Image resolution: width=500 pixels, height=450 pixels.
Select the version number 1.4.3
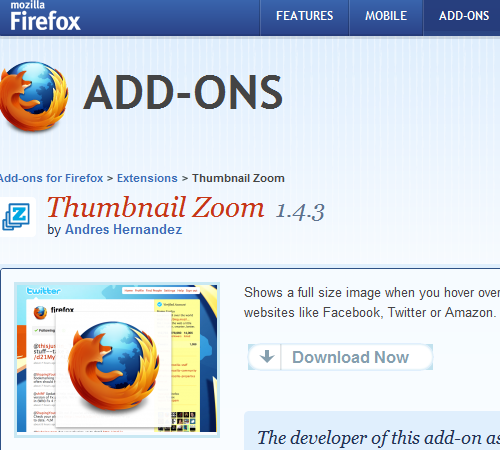(x=300, y=212)
